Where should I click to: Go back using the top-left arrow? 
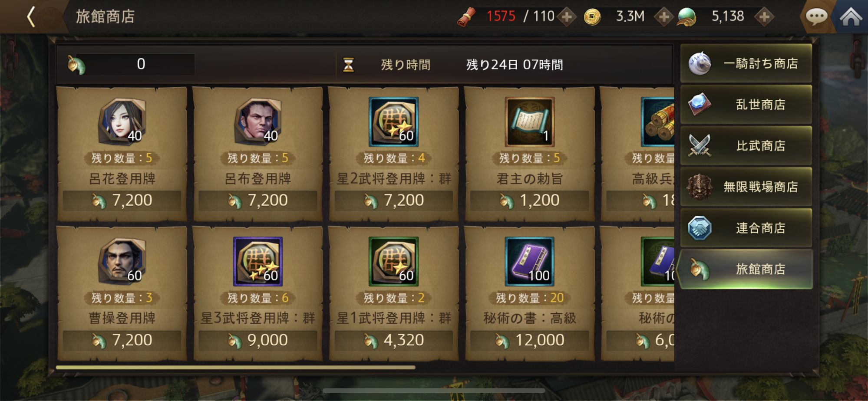coord(31,17)
